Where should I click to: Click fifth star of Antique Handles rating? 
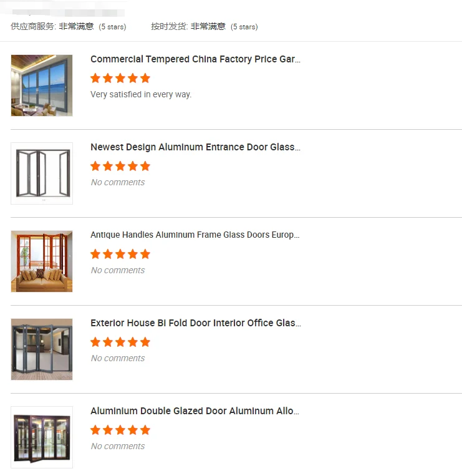point(145,254)
